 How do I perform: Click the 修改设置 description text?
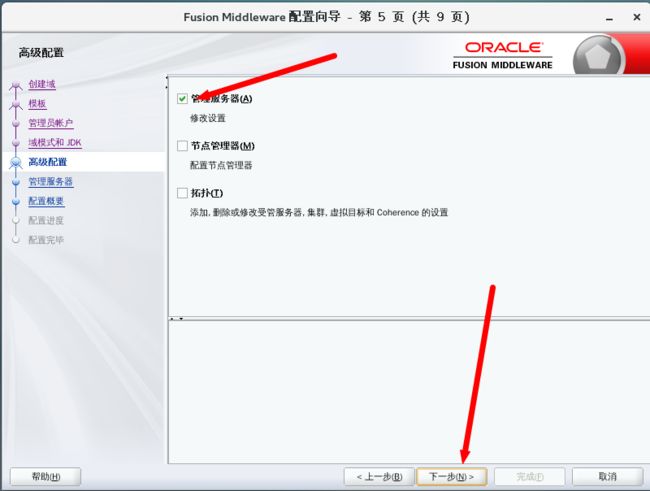click(208, 118)
